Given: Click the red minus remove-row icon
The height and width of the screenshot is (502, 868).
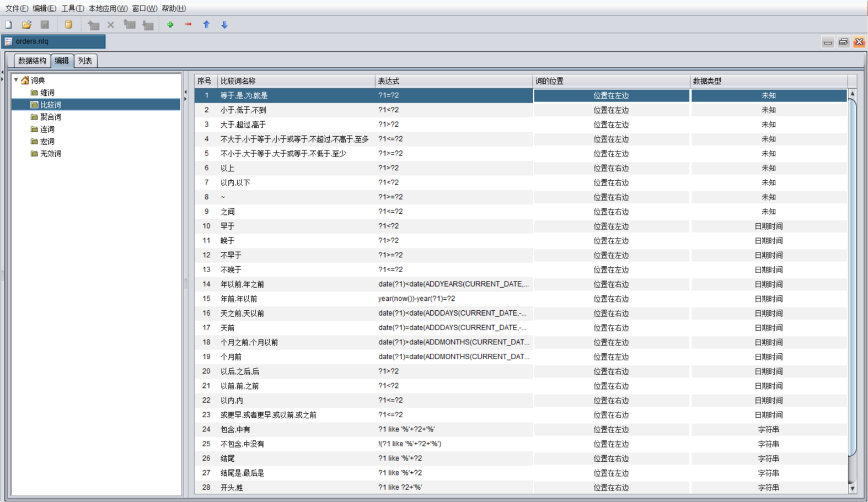Looking at the screenshot, I should (x=189, y=25).
